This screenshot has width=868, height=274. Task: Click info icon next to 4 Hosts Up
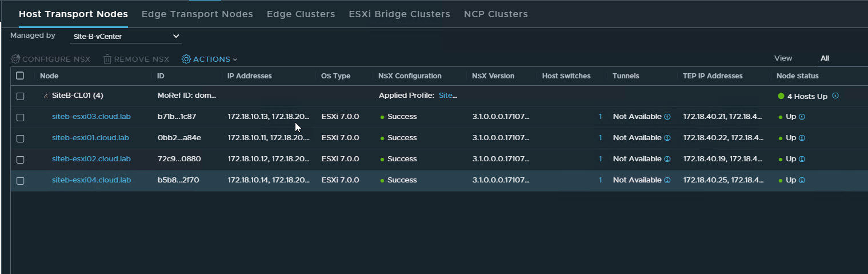835,96
